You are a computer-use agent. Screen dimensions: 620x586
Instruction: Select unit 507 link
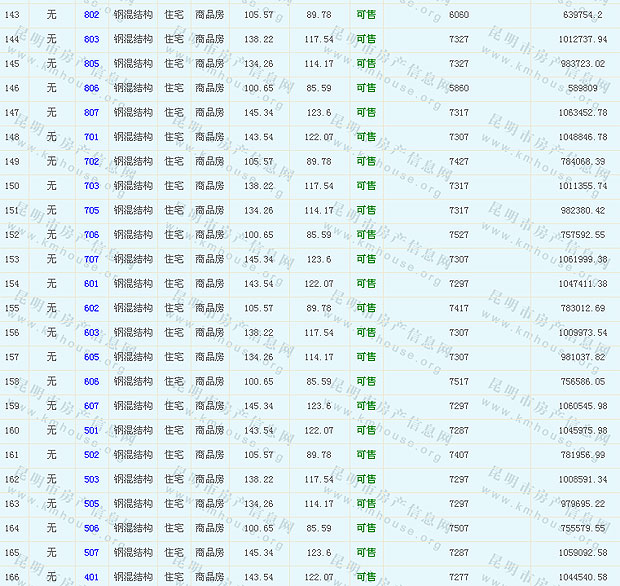point(91,553)
